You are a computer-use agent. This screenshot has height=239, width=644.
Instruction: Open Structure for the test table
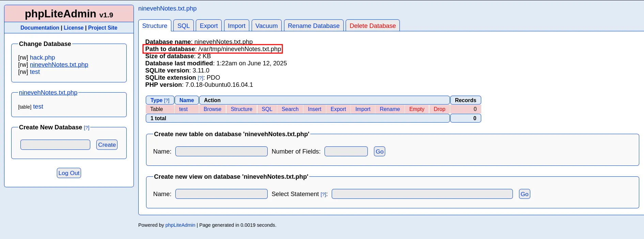241,109
